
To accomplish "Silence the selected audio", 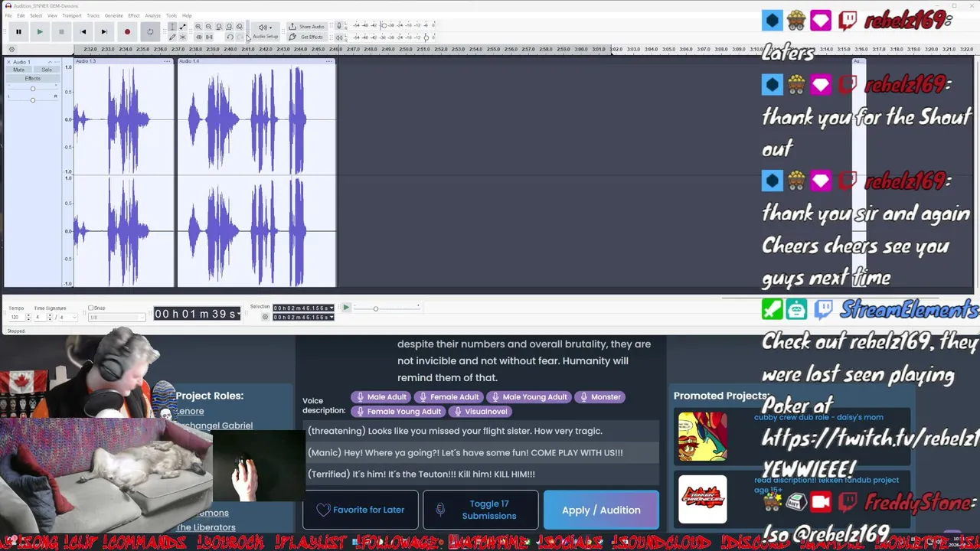I will coord(208,37).
